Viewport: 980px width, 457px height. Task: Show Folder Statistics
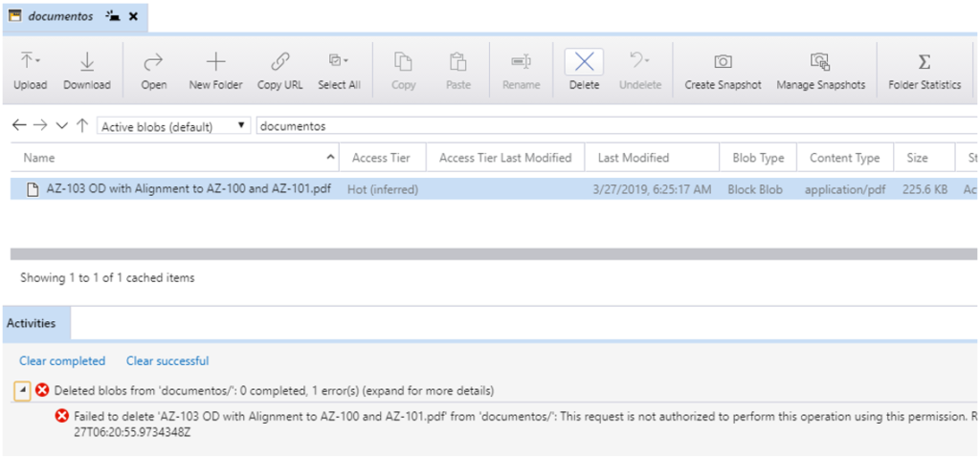click(x=924, y=63)
